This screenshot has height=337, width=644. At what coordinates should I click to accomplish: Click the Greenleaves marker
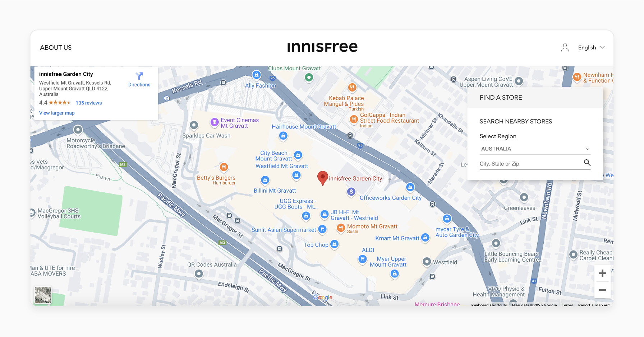[x=524, y=197]
